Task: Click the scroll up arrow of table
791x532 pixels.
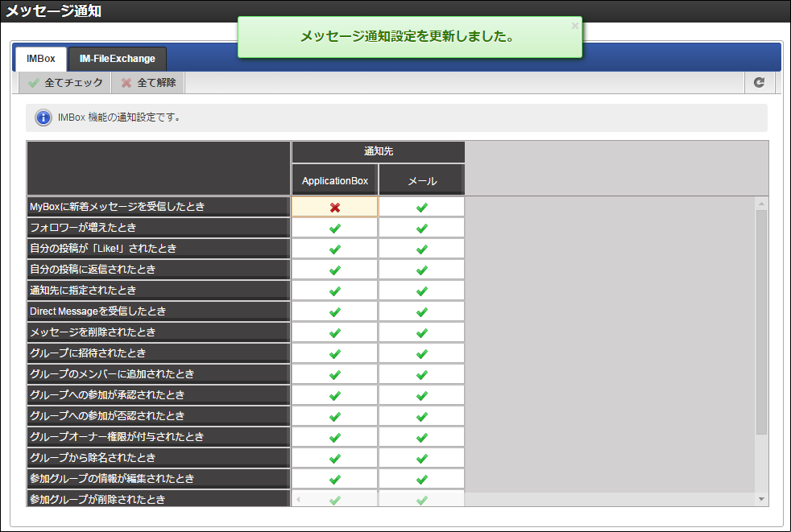Action: click(x=761, y=204)
